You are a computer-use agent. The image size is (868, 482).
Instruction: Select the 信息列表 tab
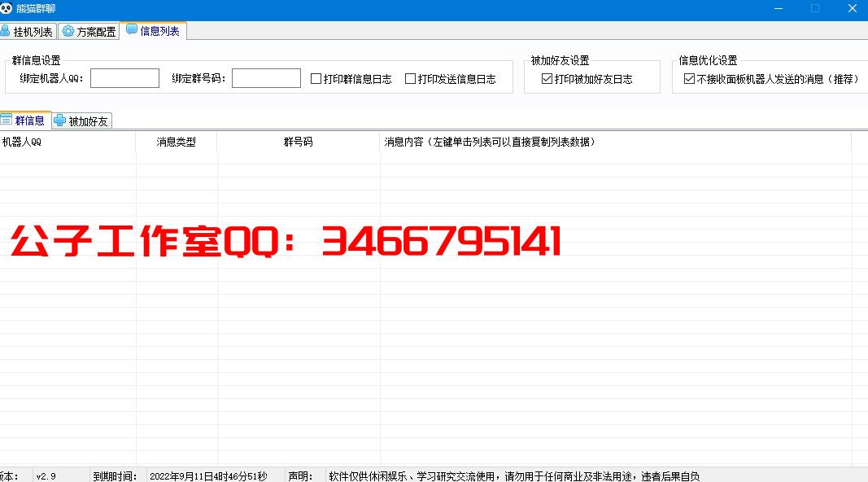[x=153, y=31]
